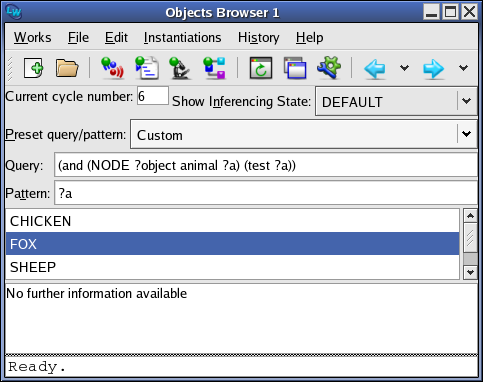The image size is (483, 382).
Task: Expand the forward history dropdown arrow
Action: [x=463, y=68]
